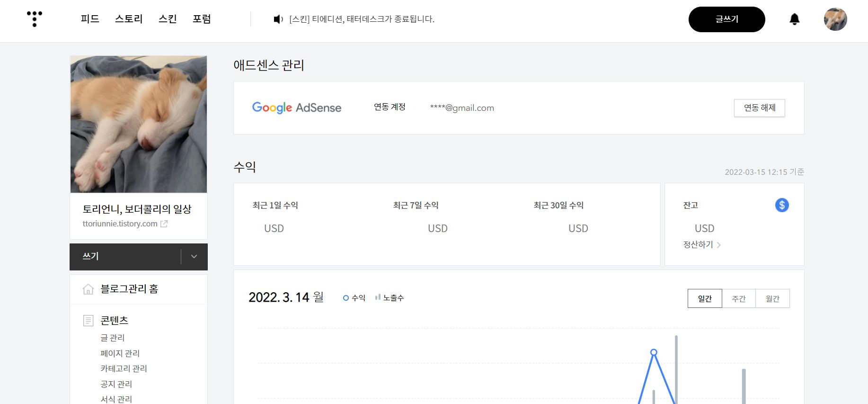Go to the 피드 menu

pyautogui.click(x=90, y=19)
